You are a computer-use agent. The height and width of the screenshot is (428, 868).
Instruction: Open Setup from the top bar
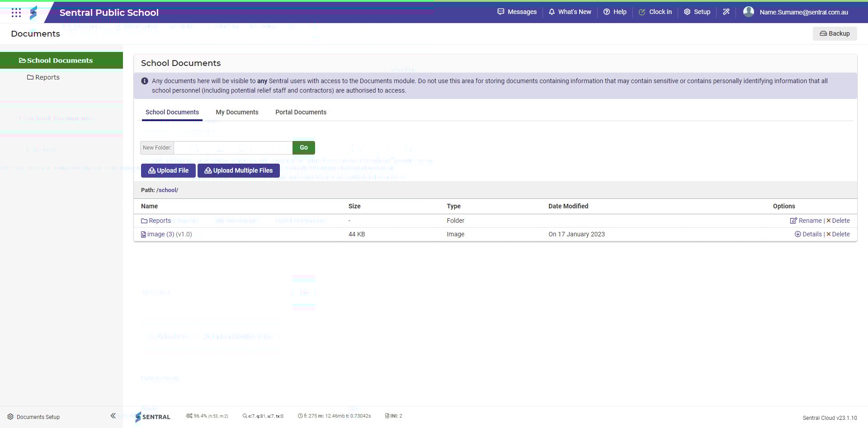pyautogui.click(x=697, y=12)
